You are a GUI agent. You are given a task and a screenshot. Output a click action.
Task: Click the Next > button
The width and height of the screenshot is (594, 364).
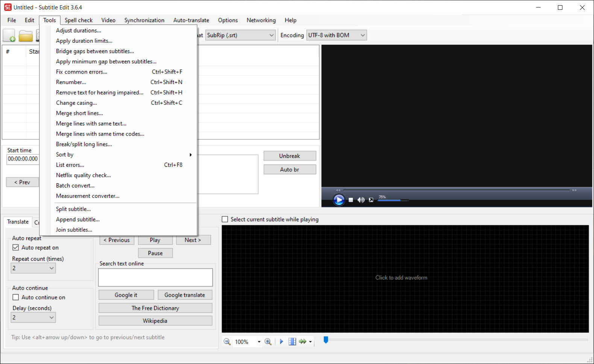193,240
